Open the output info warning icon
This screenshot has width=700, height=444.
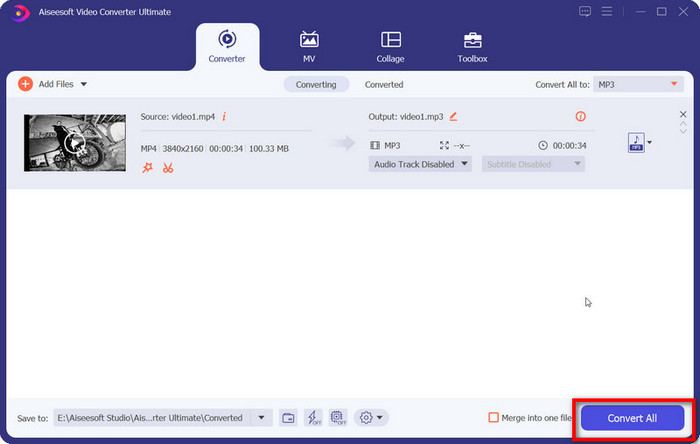coord(580,116)
